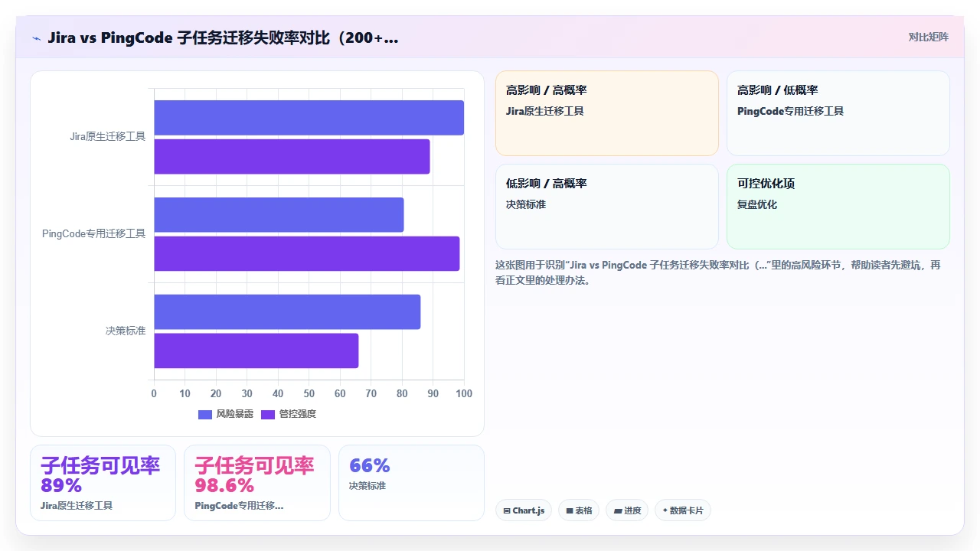980x551 pixels.
Task: Click the PingCode专用迁移工具 y-axis label
Action: click(x=93, y=233)
